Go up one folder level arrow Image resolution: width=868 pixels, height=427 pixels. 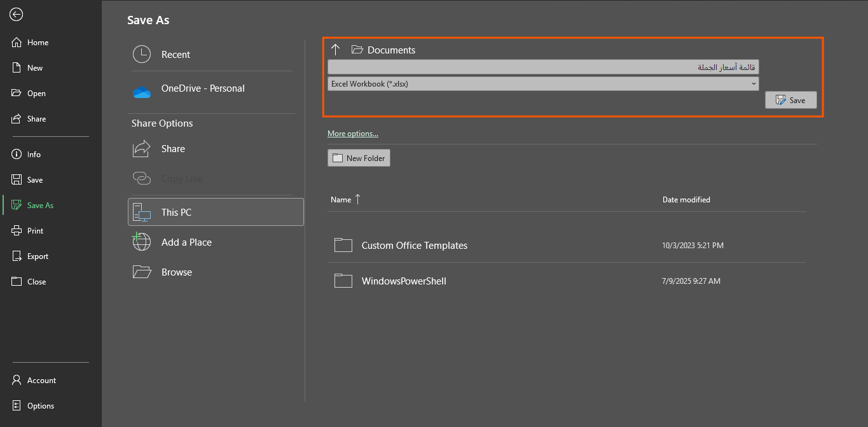336,50
